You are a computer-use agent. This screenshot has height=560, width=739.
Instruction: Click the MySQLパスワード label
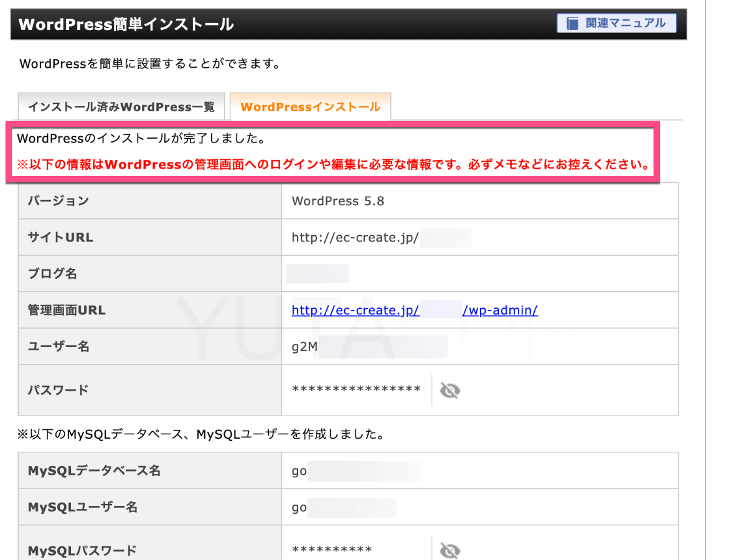pyautogui.click(x=82, y=550)
